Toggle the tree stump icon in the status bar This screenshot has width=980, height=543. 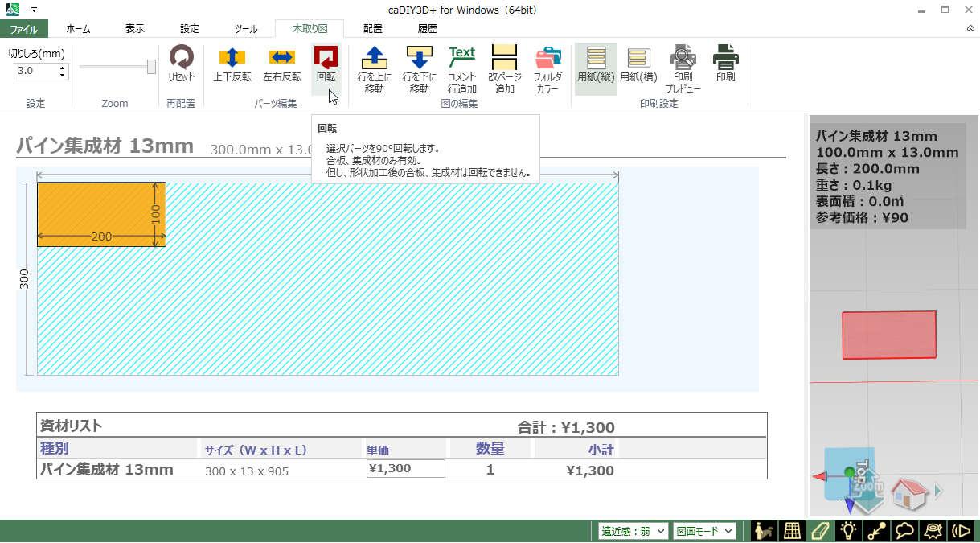tap(933, 531)
